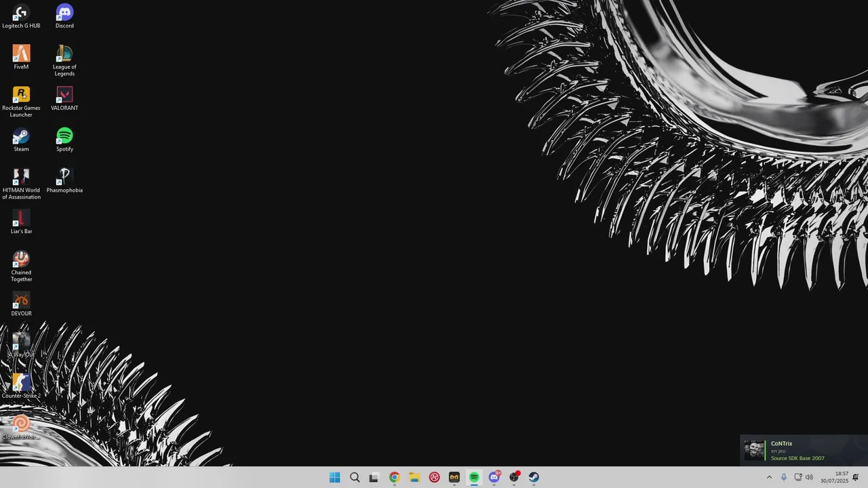This screenshot has height=488, width=868.
Task: Click the microphone tray icon
Action: click(x=784, y=477)
